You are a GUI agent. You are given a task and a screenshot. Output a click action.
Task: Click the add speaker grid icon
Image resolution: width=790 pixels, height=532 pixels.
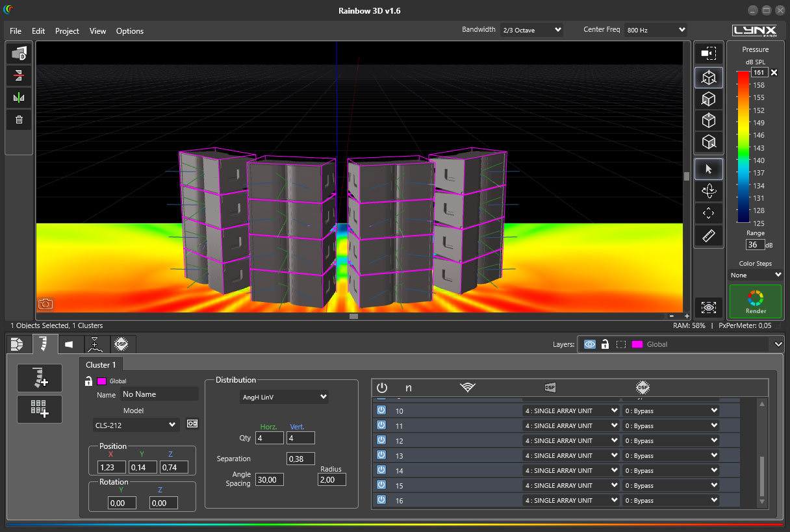pos(40,409)
